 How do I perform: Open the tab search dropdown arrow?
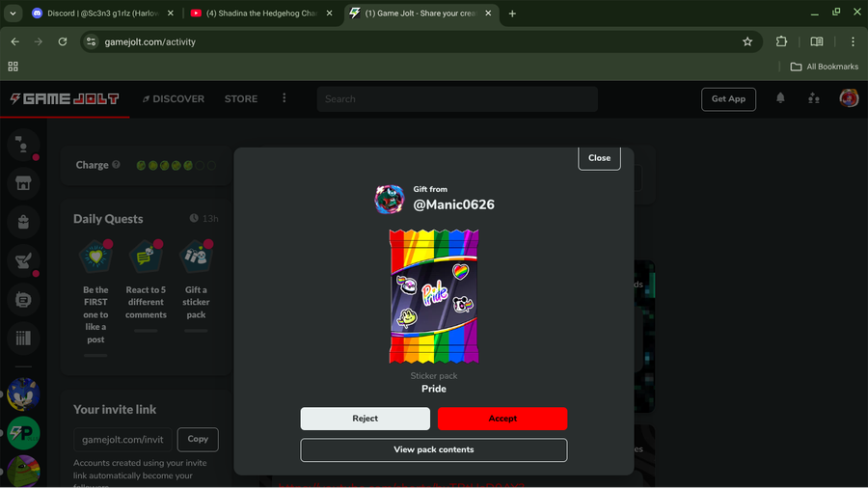(x=13, y=14)
